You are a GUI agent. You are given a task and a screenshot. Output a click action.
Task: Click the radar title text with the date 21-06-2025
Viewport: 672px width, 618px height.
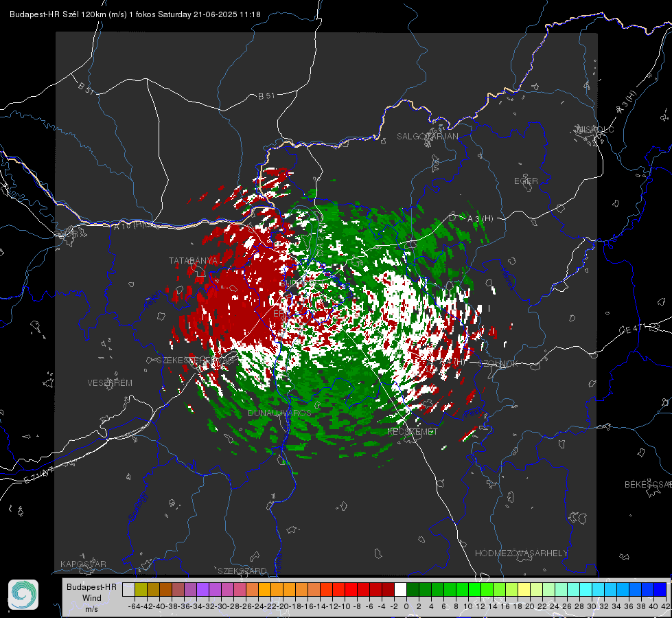(135, 14)
